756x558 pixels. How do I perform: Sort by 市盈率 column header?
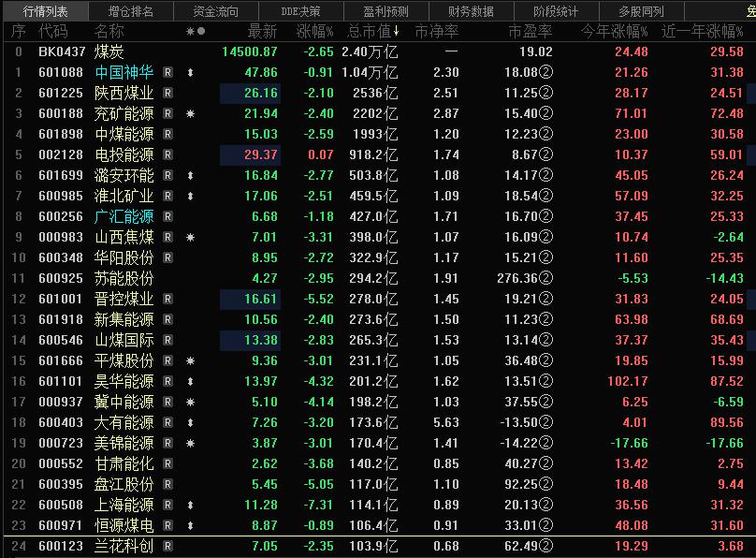pyautogui.click(x=530, y=31)
